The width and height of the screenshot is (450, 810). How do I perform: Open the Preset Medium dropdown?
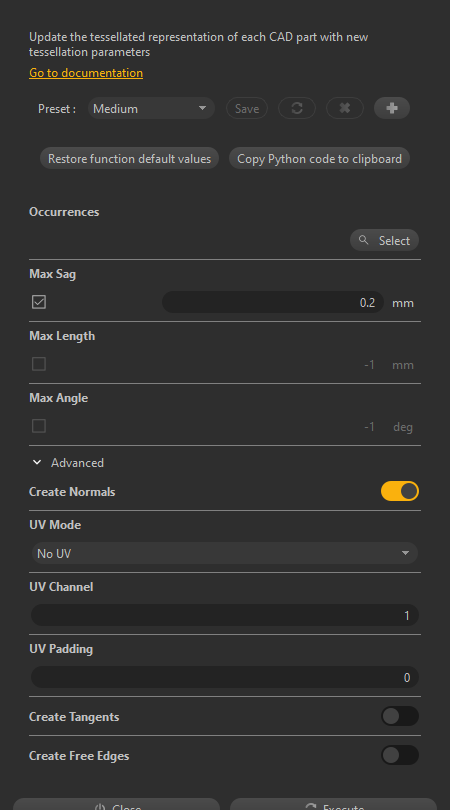(151, 108)
